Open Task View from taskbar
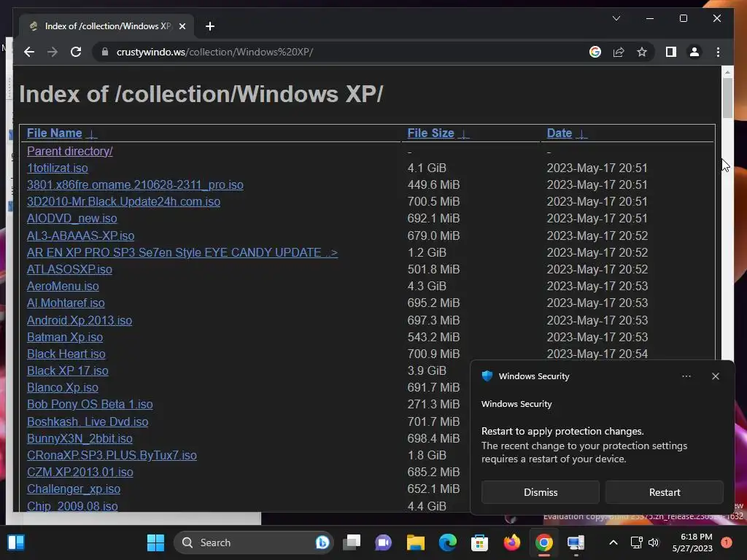747x560 pixels. coord(352,542)
